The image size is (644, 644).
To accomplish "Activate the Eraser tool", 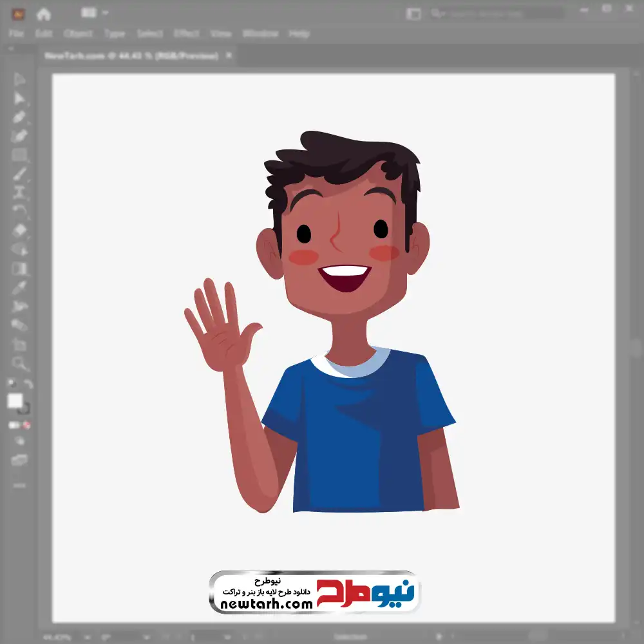I will click(x=19, y=230).
